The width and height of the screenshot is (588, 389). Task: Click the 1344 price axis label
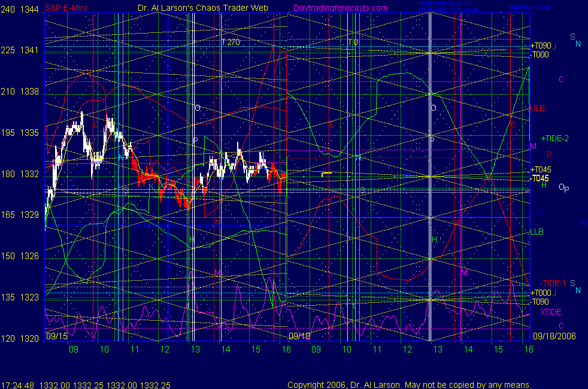tap(29, 10)
